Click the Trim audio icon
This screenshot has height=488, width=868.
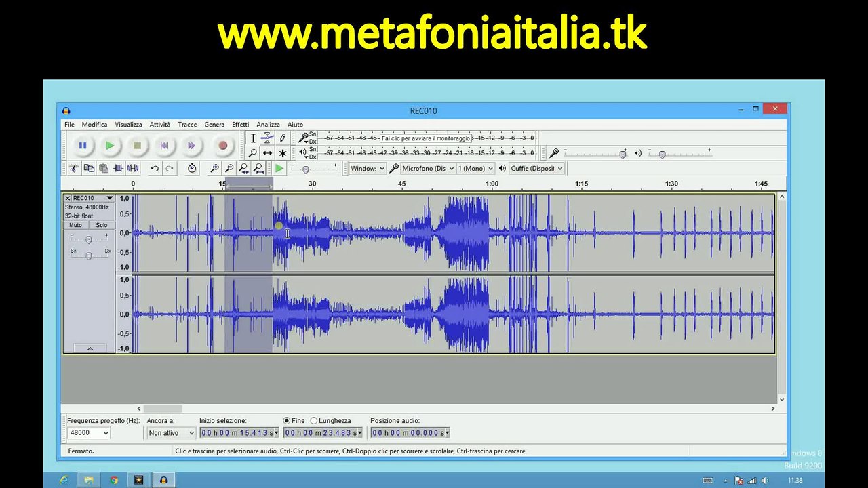click(x=119, y=168)
